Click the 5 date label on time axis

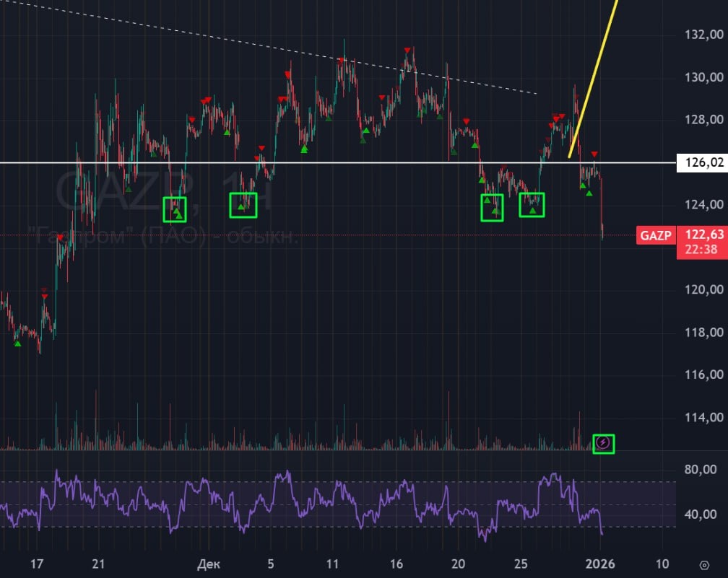click(271, 564)
